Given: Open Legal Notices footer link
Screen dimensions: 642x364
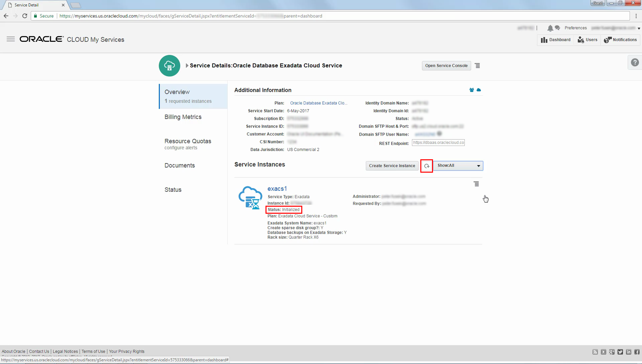Looking at the screenshot, I should coord(65,352).
